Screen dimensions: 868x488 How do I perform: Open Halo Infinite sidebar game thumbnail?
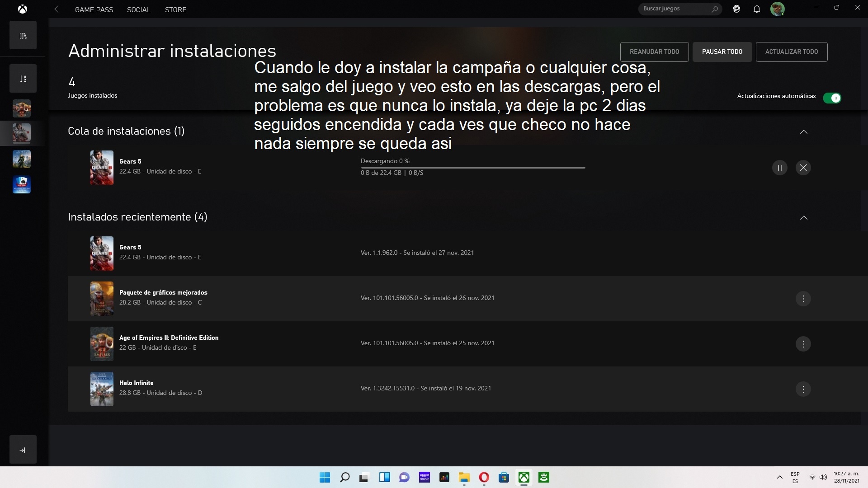pos(22,159)
